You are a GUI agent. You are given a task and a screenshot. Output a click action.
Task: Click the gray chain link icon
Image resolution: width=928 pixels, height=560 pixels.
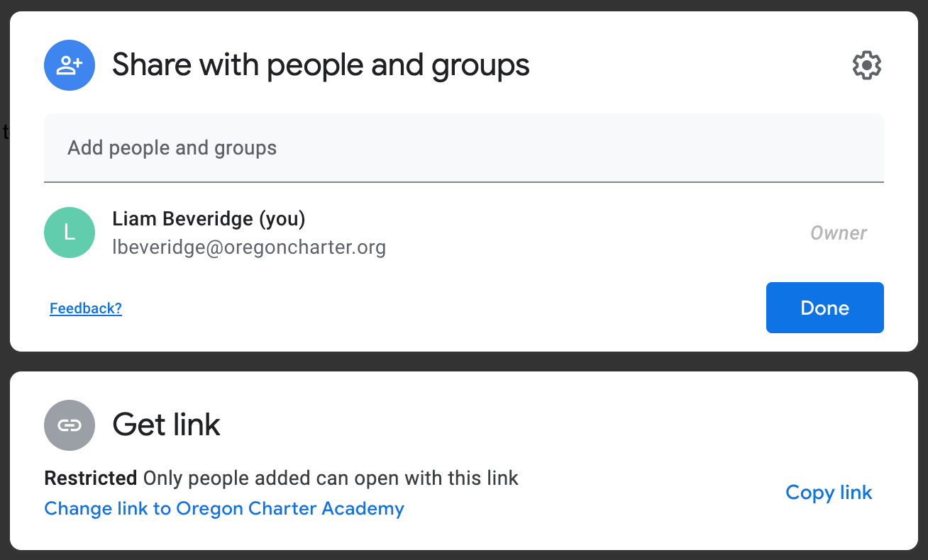tap(70, 425)
